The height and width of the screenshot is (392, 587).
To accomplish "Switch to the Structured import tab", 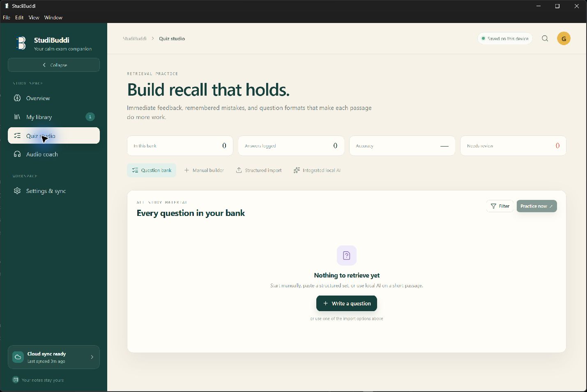I will [259, 170].
